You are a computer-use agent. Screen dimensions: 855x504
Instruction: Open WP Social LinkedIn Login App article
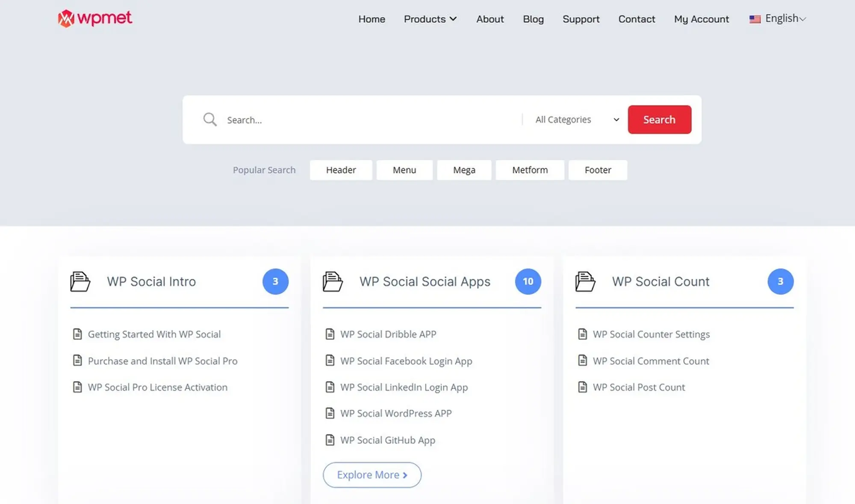tap(404, 387)
